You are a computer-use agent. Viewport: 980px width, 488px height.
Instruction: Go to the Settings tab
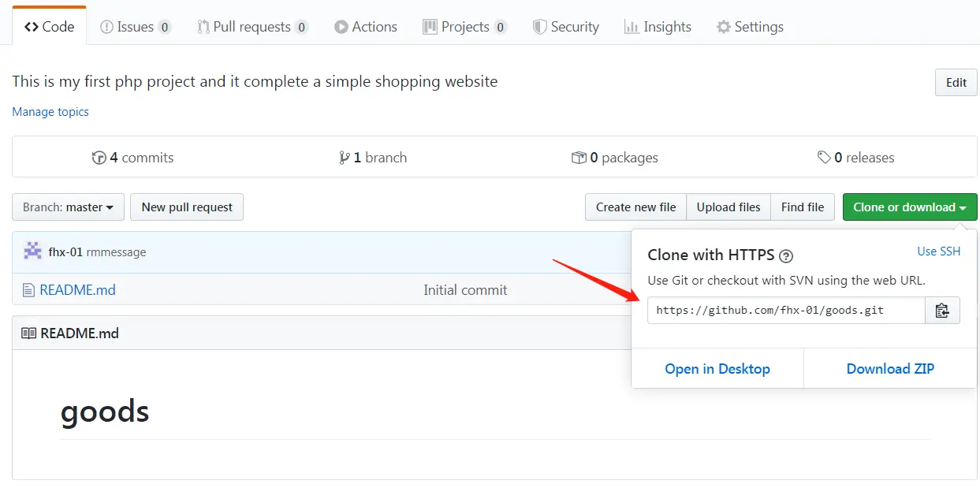tap(750, 27)
